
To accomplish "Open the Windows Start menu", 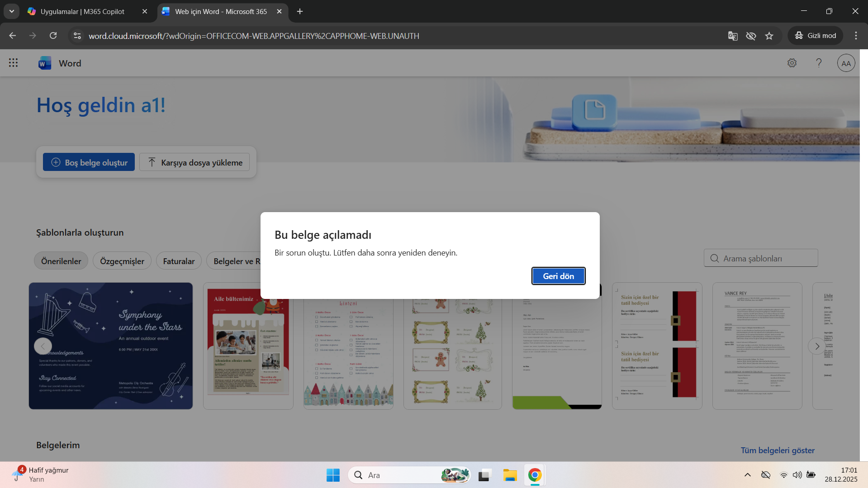I will [333, 475].
